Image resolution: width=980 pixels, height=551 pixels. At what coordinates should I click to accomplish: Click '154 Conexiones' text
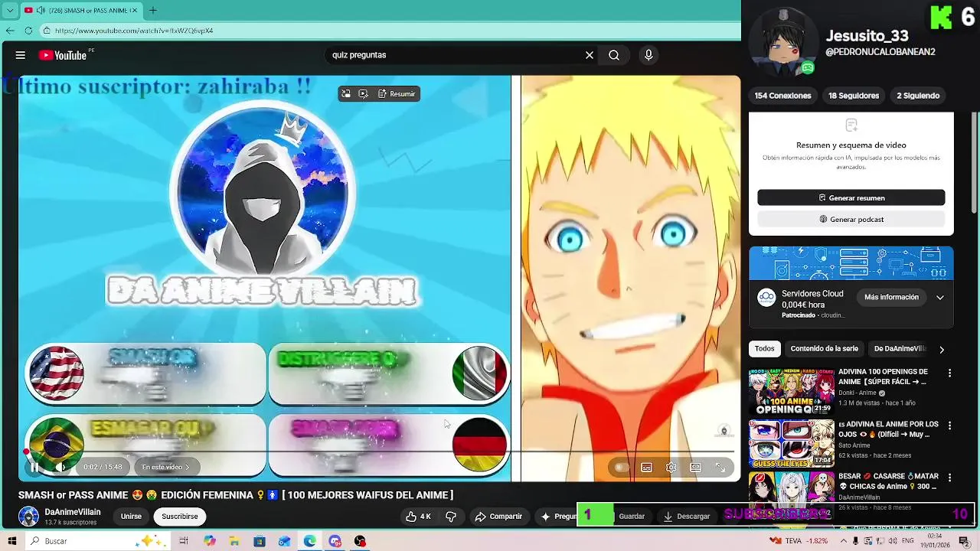point(782,96)
